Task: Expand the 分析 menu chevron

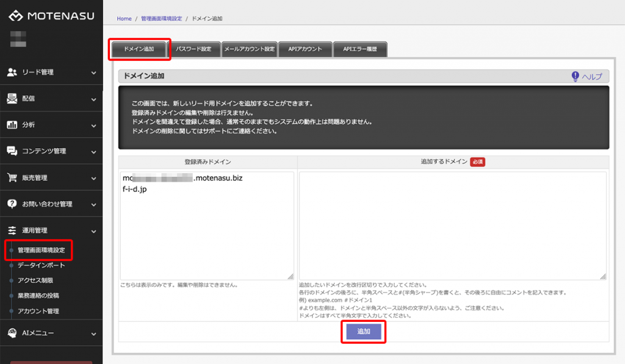Action: pyautogui.click(x=93, y=126)
